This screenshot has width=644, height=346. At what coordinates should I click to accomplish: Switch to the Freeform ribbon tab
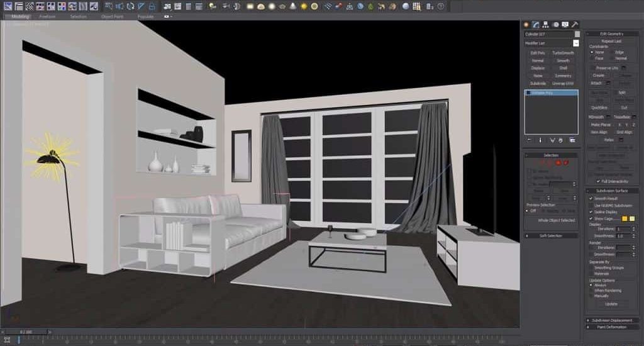[47, 16]
